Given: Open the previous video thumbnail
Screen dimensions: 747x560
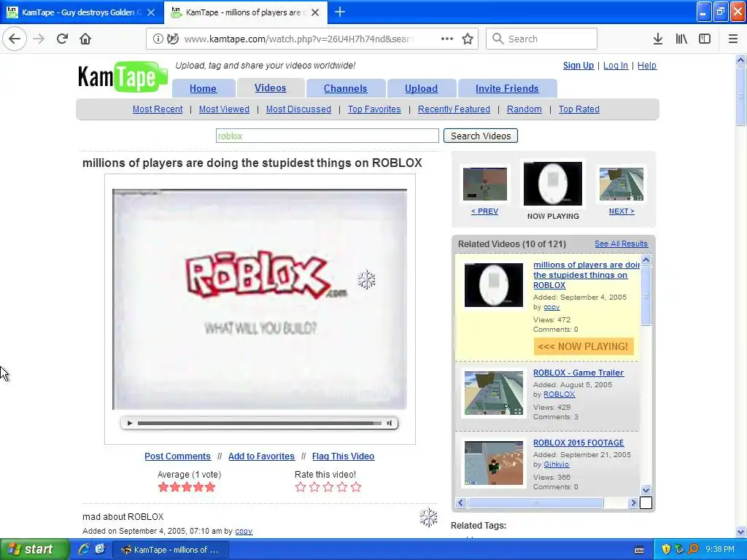Looking at the screenshot, I should (484, 184).
